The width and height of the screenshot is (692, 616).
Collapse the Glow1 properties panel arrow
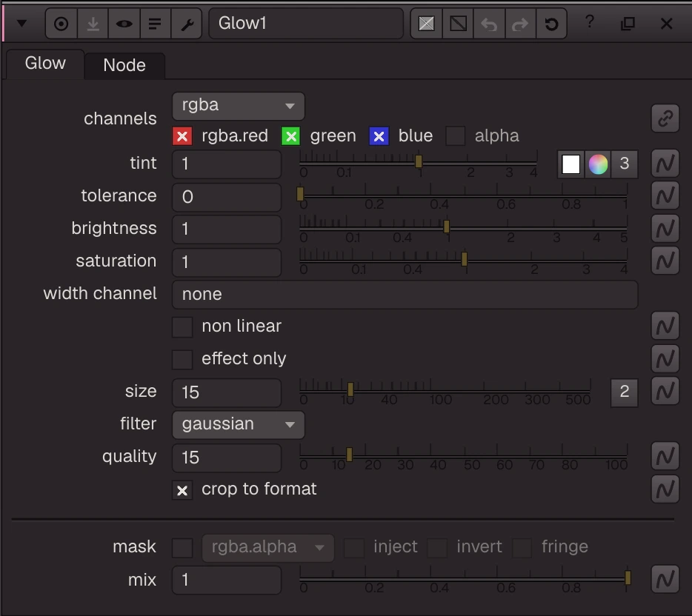(21, 24)
